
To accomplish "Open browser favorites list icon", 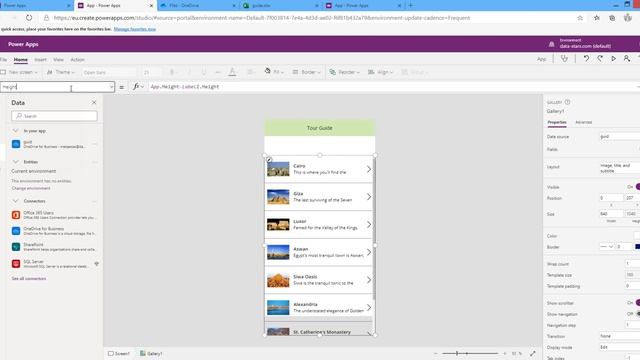I will coord(597,18).
